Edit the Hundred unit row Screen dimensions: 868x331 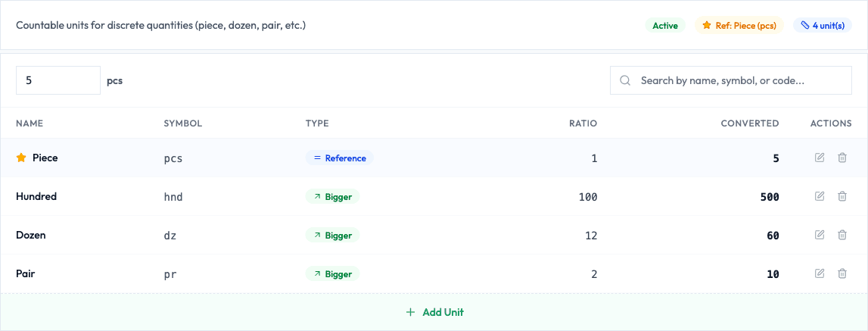click(x=820, y=196)
